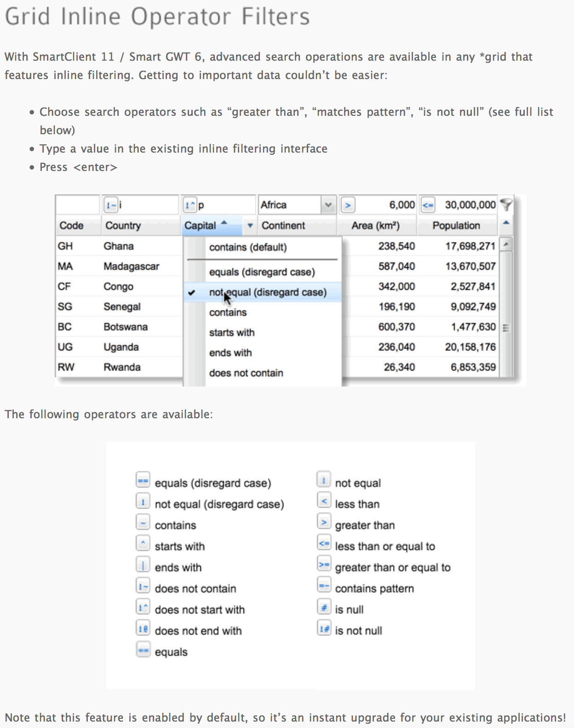Click the 'less than' legend icon
Screen dimensions: 574x728
pyautogui.click(x=324, y=500)
